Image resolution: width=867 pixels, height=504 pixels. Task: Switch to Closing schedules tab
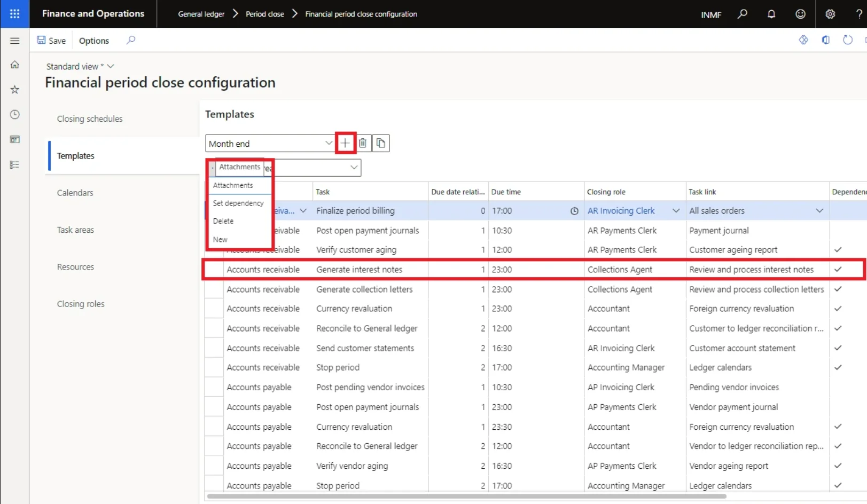tap(90, 119)
